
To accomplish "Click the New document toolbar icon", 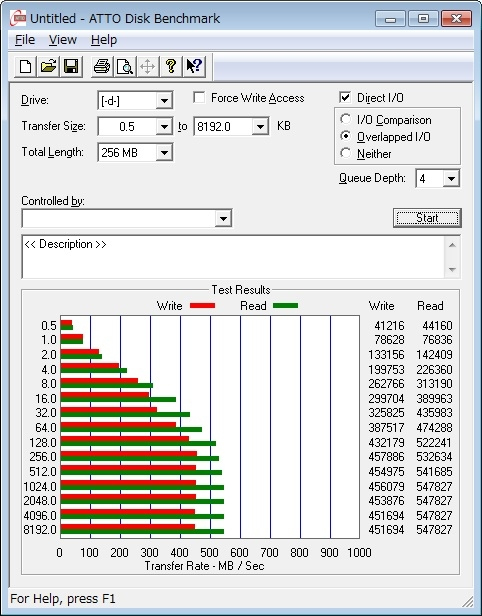I will [26, 66].
